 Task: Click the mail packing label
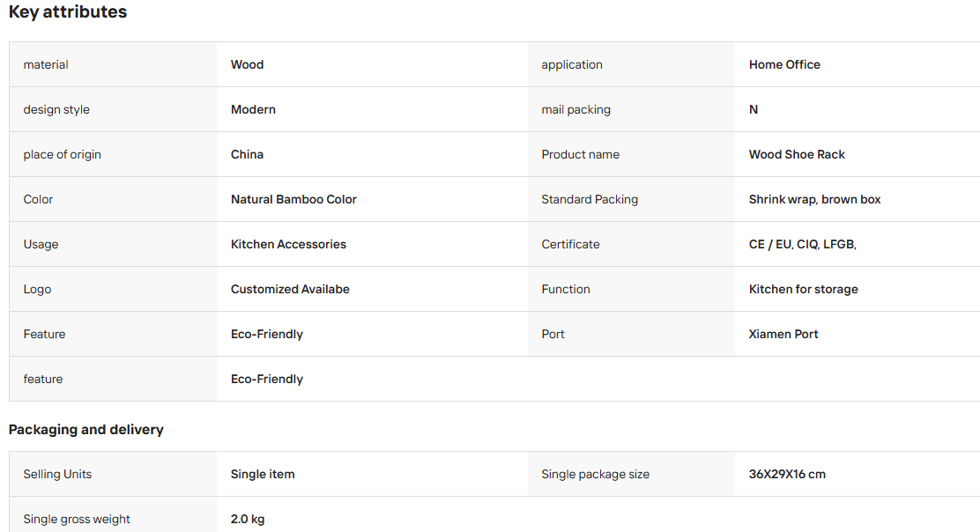coord(575,109)
